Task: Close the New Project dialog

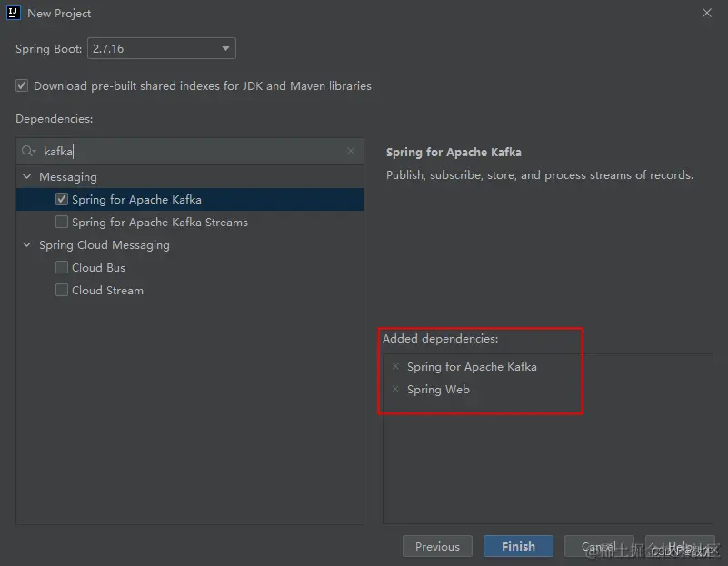Action: (x=707, y=13)
